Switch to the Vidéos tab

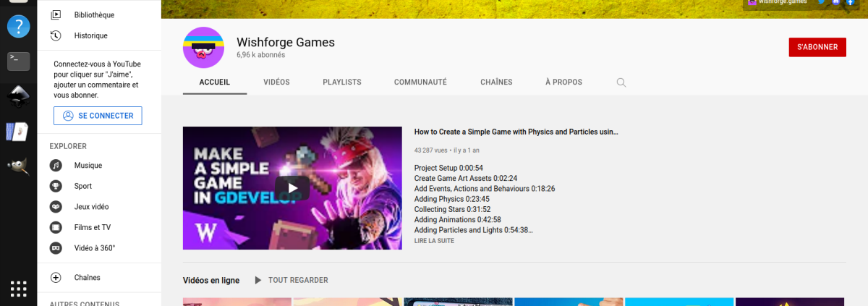[276, 82]
